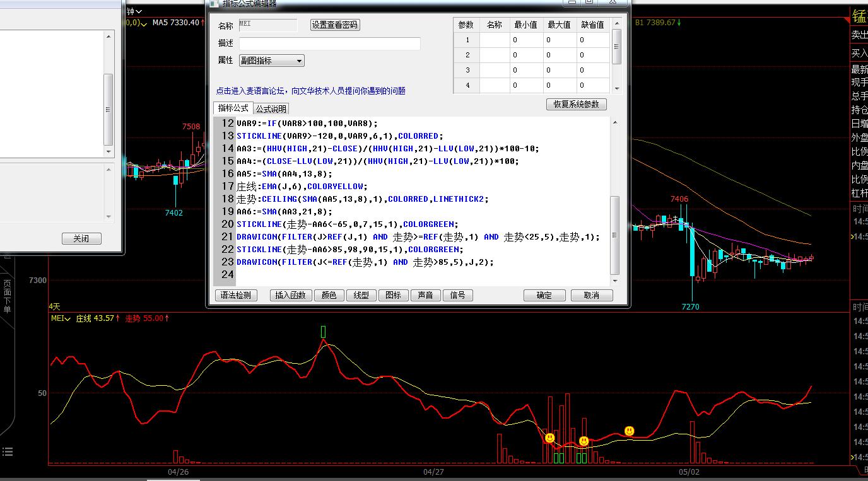Click the 麦语言论坛 forum link
The image size is (868, 481).
pyautogui.click(x=310, y=91)
